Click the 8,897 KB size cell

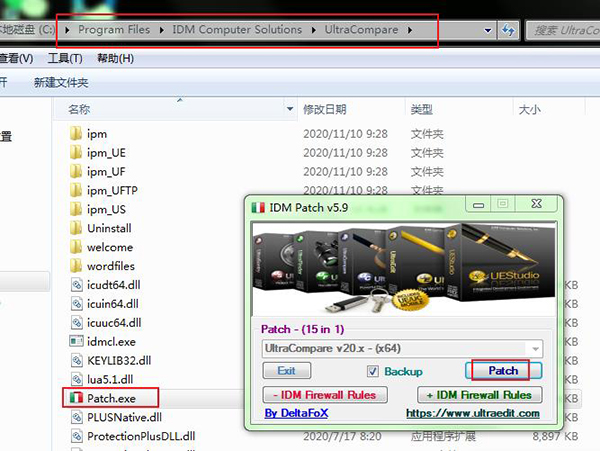555,436
